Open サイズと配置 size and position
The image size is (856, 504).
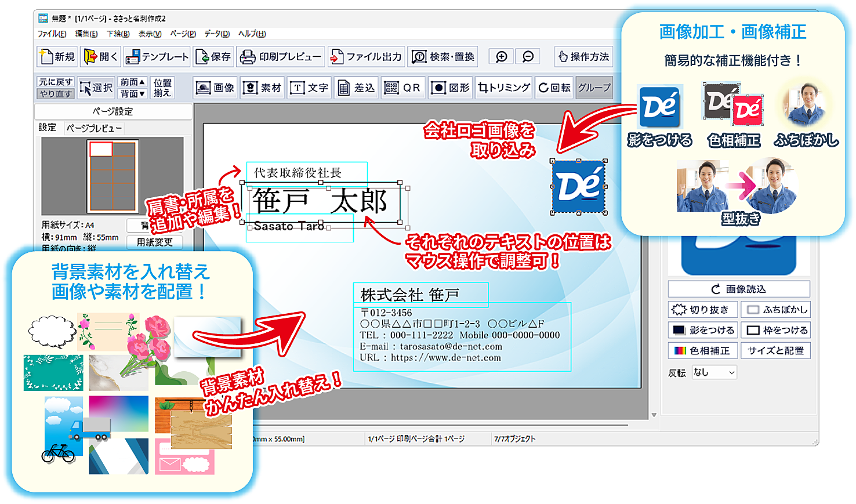[775, 350]
